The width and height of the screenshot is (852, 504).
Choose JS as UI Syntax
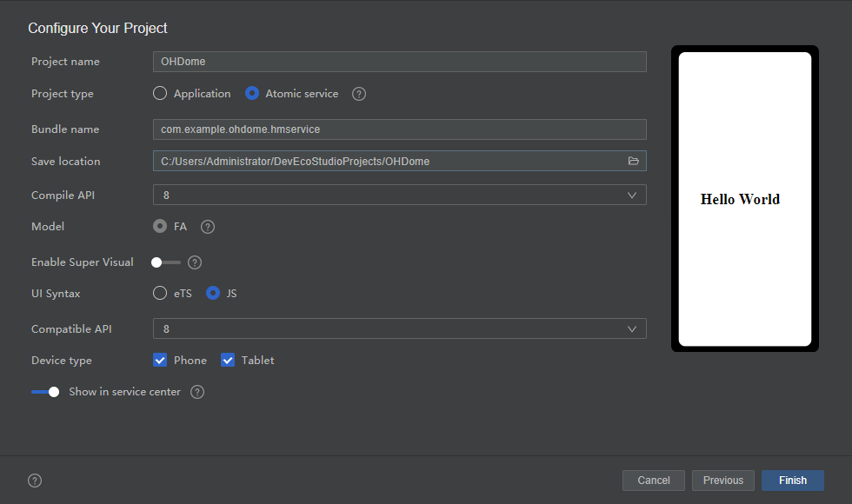coord(213,294)
